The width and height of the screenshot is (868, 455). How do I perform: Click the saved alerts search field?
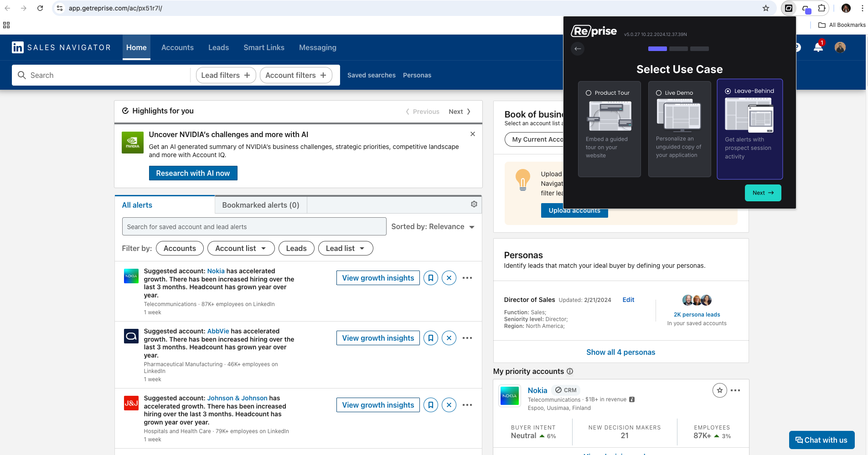pyautogui.click(x=254, y=227)
